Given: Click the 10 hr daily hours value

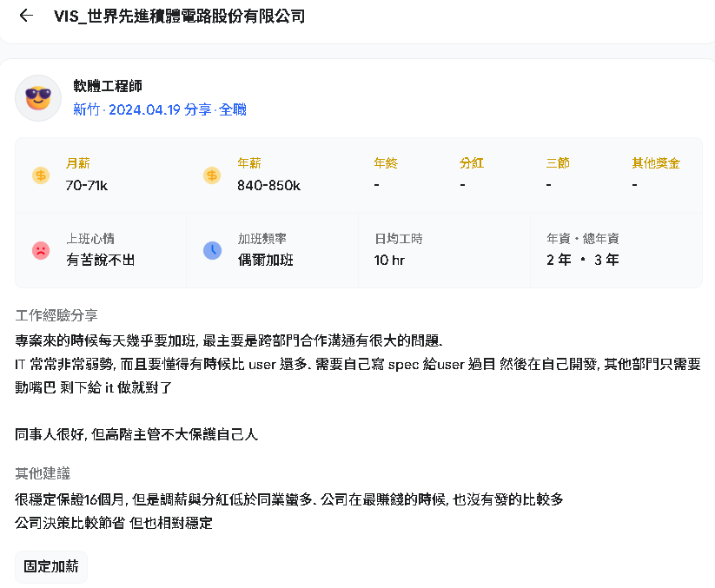Looking at the screenshot, I should coord(389,261).
